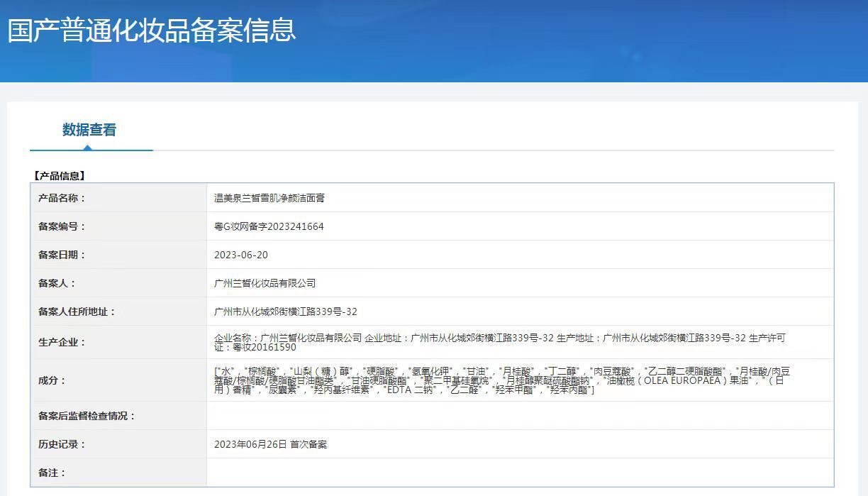Select the 生产企业 details text with 企业名称
Viewport: 868px width, 496px height.
(500, 343)
